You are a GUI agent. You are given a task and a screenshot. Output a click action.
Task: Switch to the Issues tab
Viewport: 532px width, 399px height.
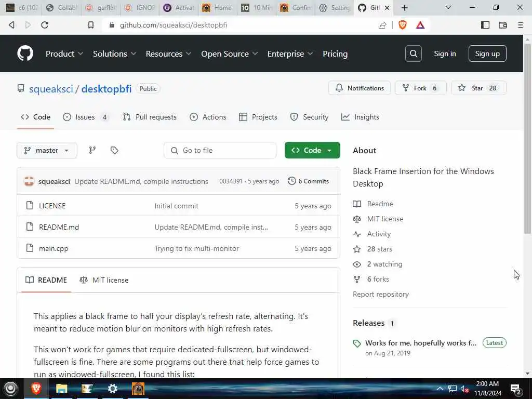86,117
